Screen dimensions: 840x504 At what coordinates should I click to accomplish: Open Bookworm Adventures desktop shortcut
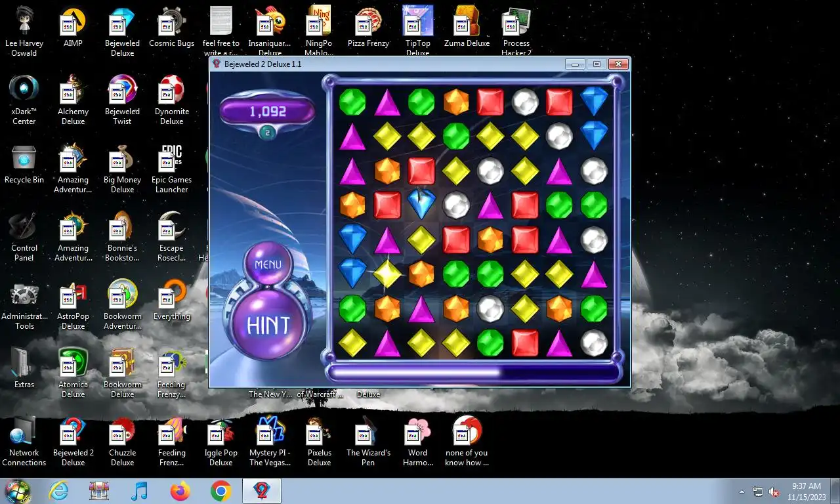(122, 304)
